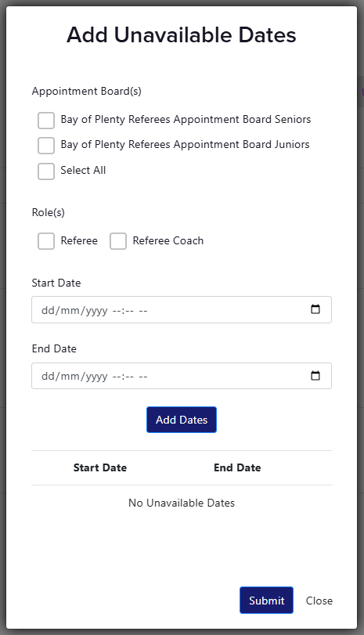Click the Add Dates button
364x635 pixels.
click(182, 420)
